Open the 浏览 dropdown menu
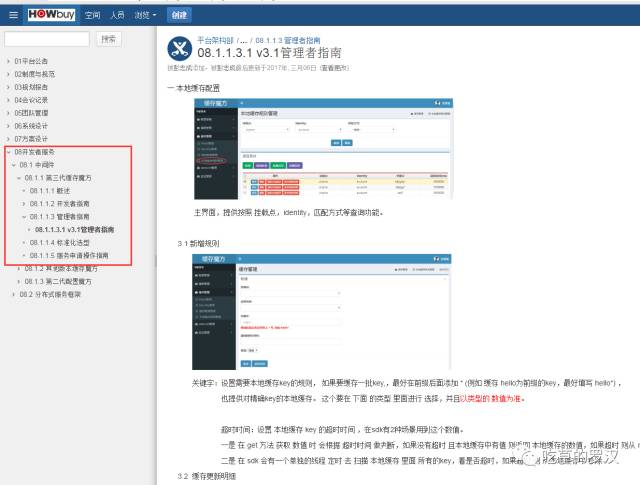 coord(146,15)
